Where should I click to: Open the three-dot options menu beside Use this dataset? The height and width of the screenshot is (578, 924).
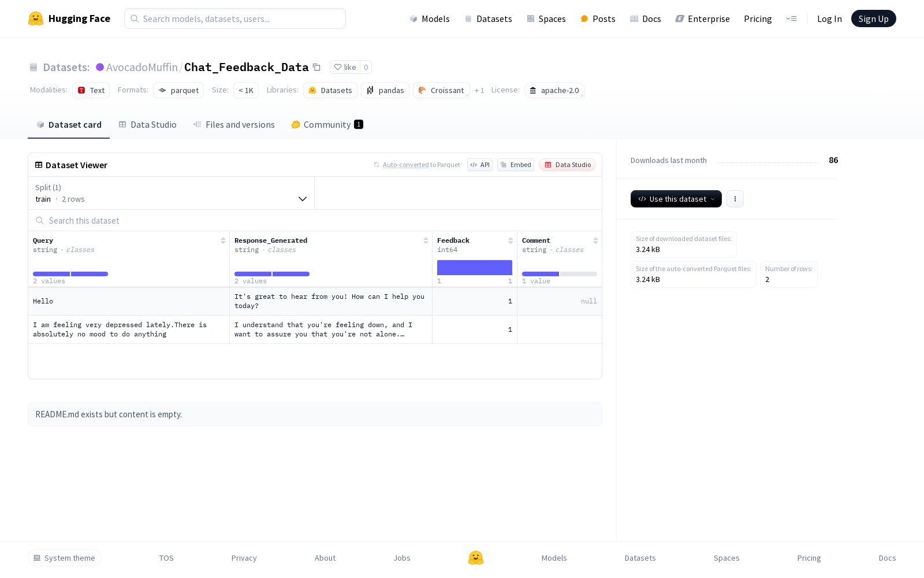click(735, 199)
